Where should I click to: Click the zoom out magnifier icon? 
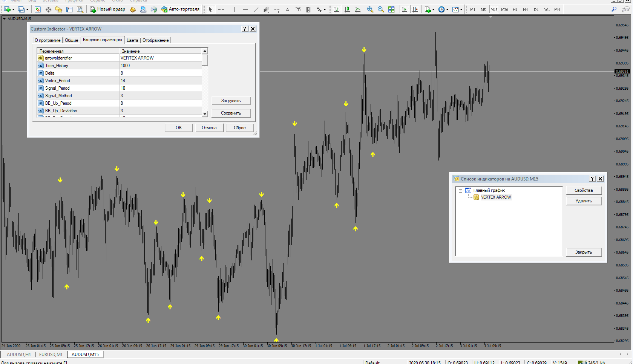click(381, 9)
